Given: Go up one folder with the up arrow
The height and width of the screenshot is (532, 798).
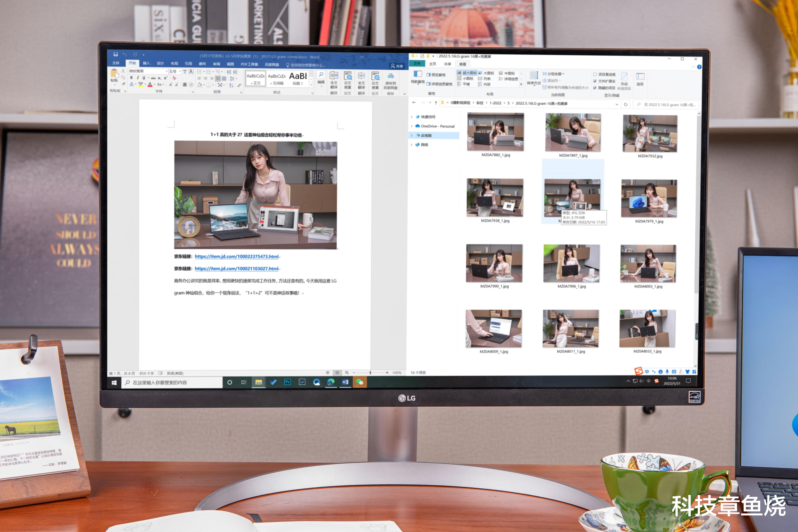Looking at the screenshot, I should [x=436, y=103].
